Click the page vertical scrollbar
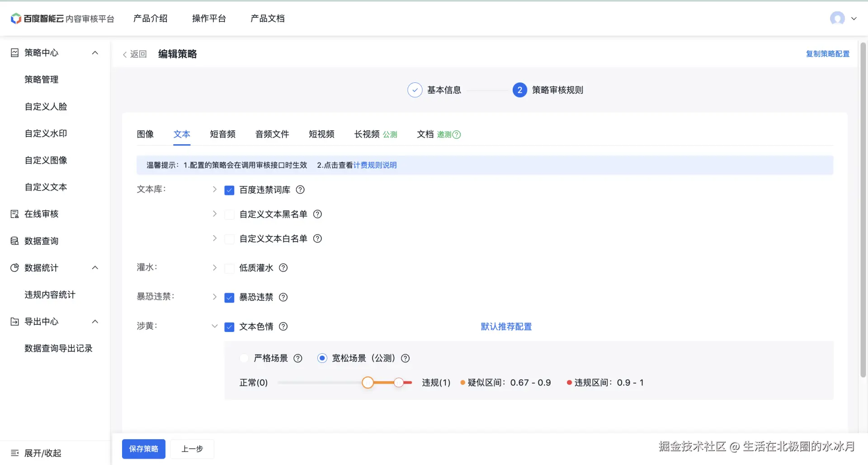 point(863,210)
